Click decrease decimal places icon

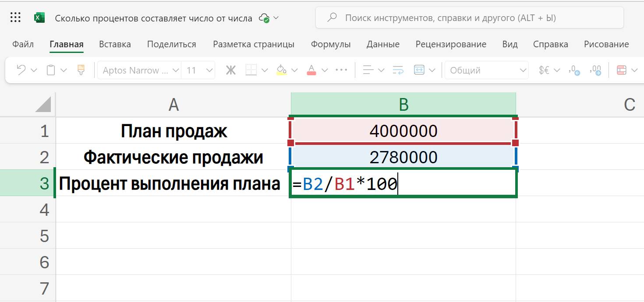tap(574, 70)
